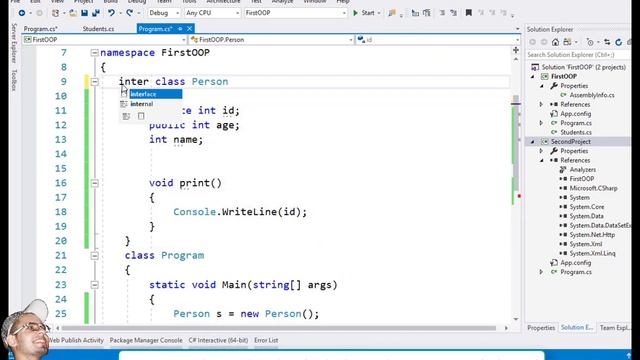The height and width of the screenshot is (360, 640).
Task: Click the Solution Explorer Home icon
Action: 555,42
